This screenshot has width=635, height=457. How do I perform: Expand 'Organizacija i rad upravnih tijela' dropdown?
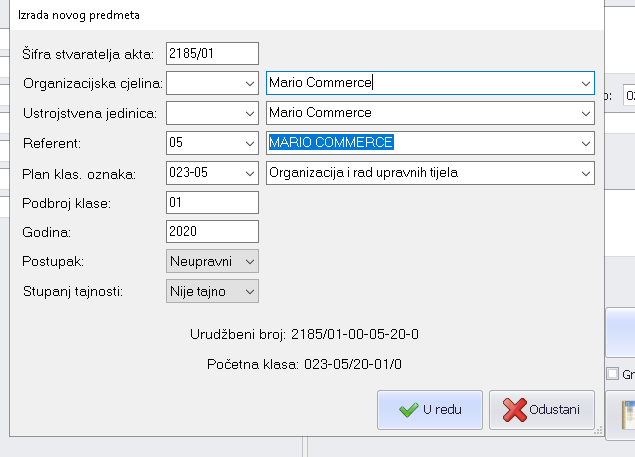pyautogui.click(x=584, y=173)
